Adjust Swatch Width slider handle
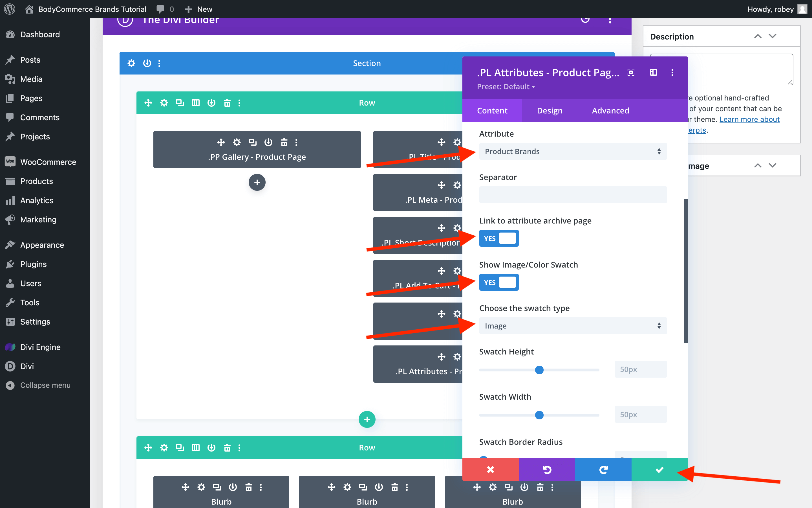Viewport: 812px width, 508px height. click(539, 415)
